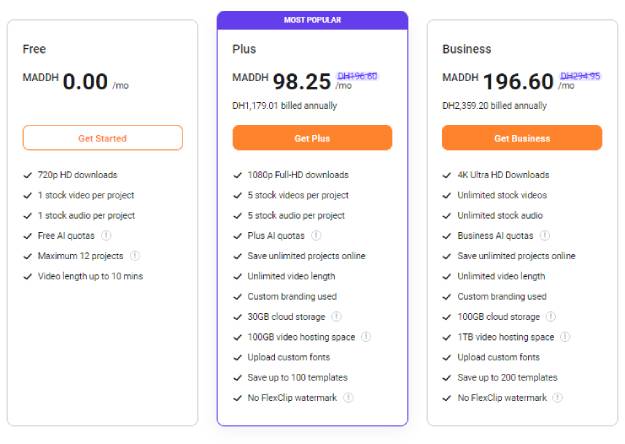Click the Plus plan heading

point(244,49)
